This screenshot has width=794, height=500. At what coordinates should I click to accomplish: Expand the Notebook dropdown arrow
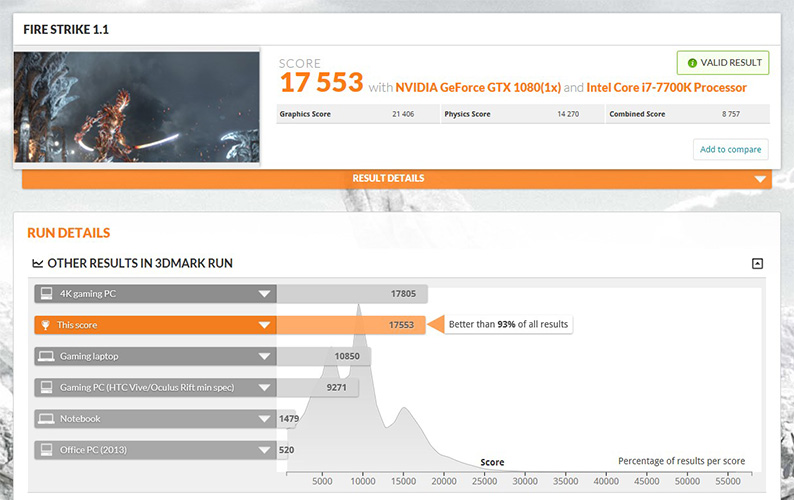(264, 419)
